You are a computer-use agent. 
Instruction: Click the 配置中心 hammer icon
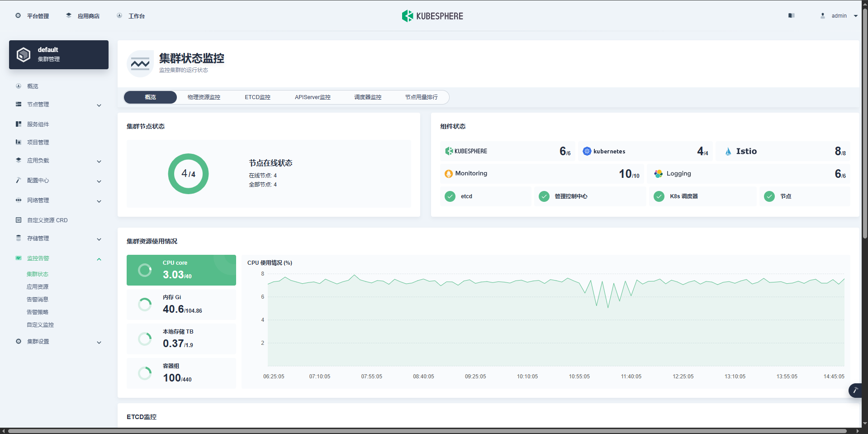(19, 180)
